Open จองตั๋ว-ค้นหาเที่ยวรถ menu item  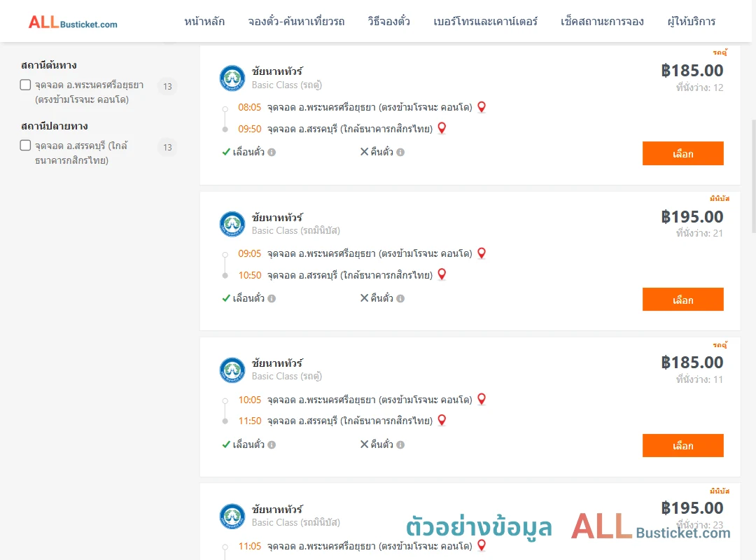296,21
